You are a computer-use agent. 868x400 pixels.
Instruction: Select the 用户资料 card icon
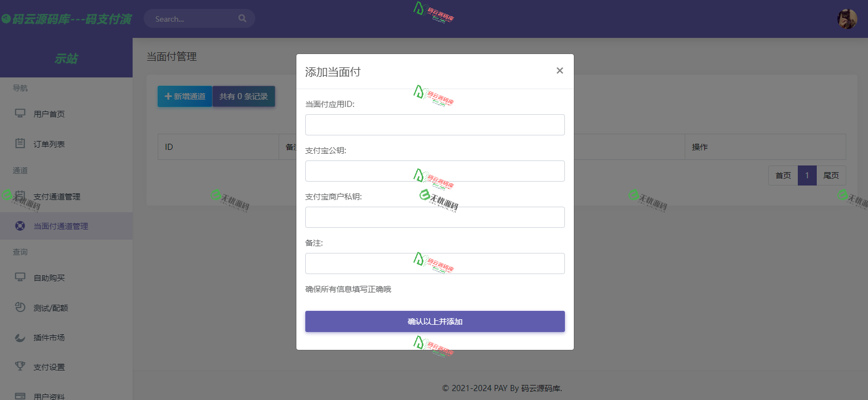(19, 396)
